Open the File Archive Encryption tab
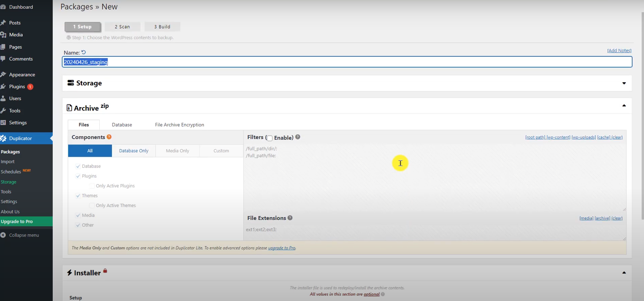 179,125
